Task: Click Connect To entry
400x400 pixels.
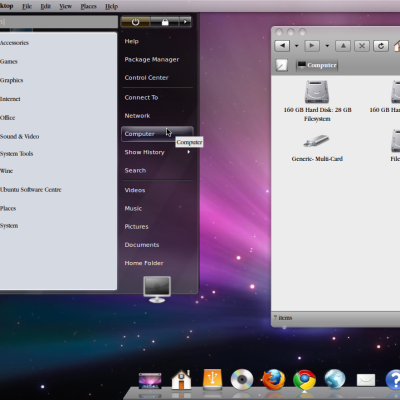Action: 141,98
